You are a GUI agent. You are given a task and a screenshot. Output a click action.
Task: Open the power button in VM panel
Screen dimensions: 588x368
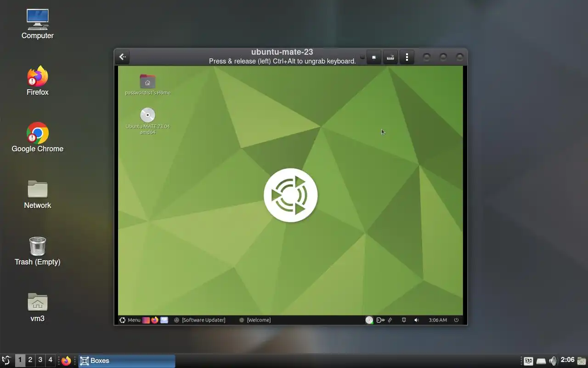coord(456,320)
